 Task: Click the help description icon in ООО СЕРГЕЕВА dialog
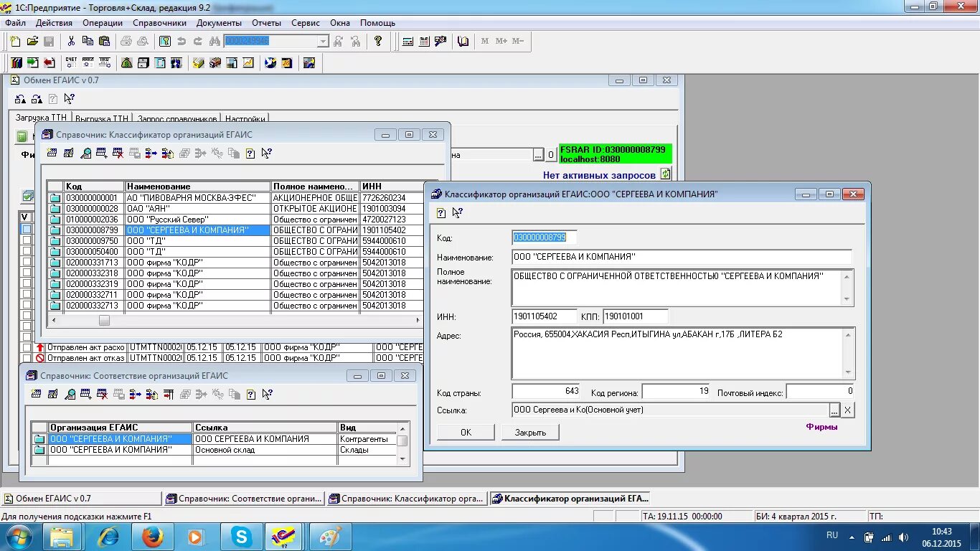tap(441, 213)
